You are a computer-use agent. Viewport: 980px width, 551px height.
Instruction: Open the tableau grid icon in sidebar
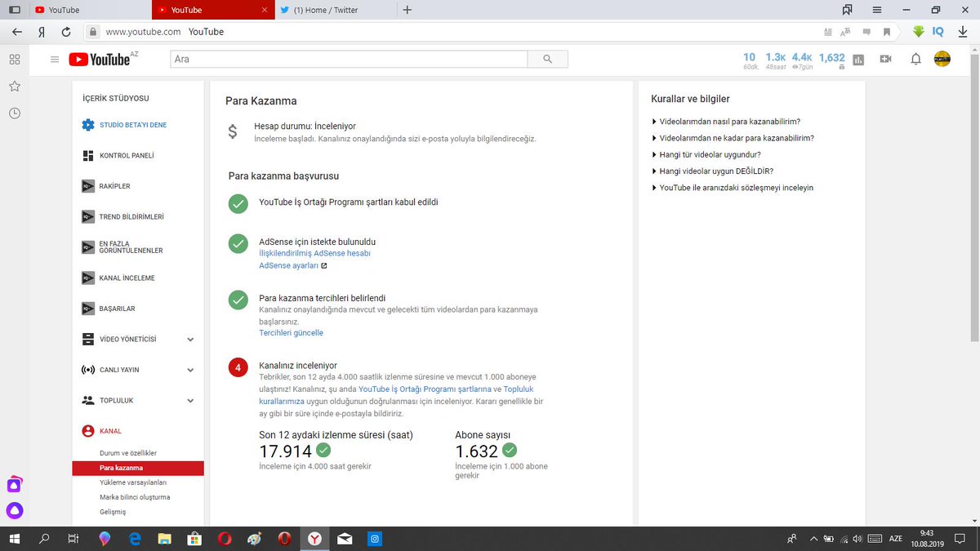coord(14,60)
